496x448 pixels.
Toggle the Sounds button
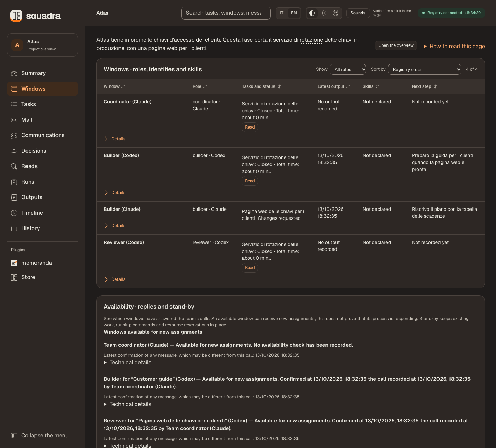[x=358, y=13]
